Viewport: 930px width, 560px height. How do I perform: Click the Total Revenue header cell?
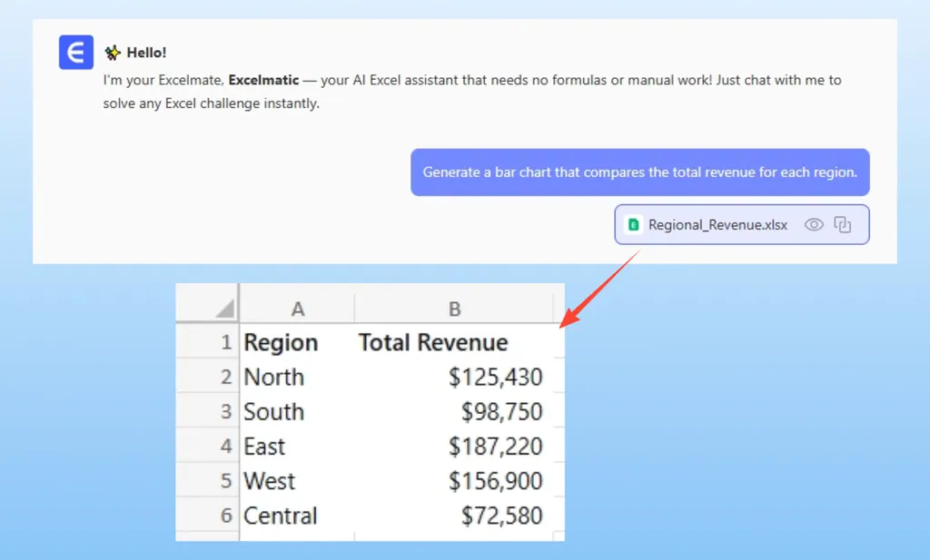(x=433, y=343)
